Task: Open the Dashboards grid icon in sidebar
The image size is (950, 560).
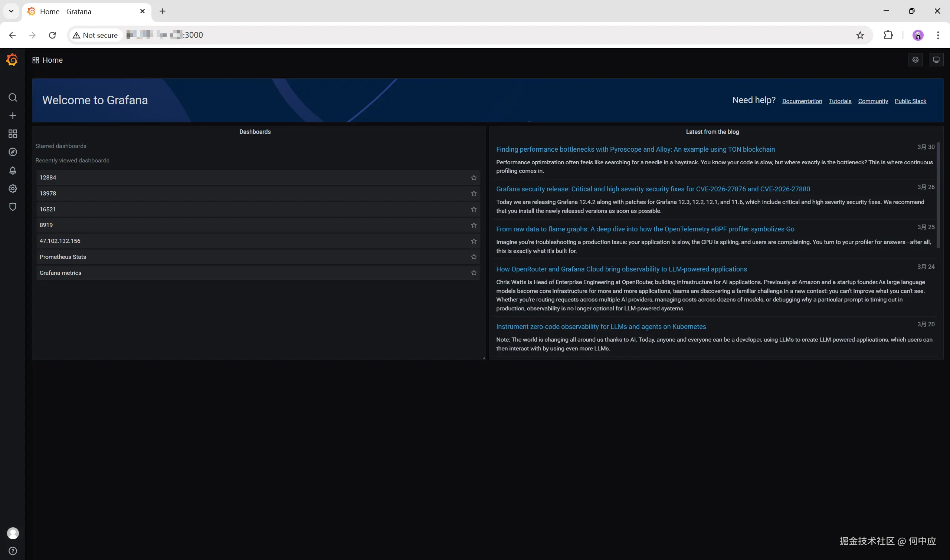Action: coord(13,134)
